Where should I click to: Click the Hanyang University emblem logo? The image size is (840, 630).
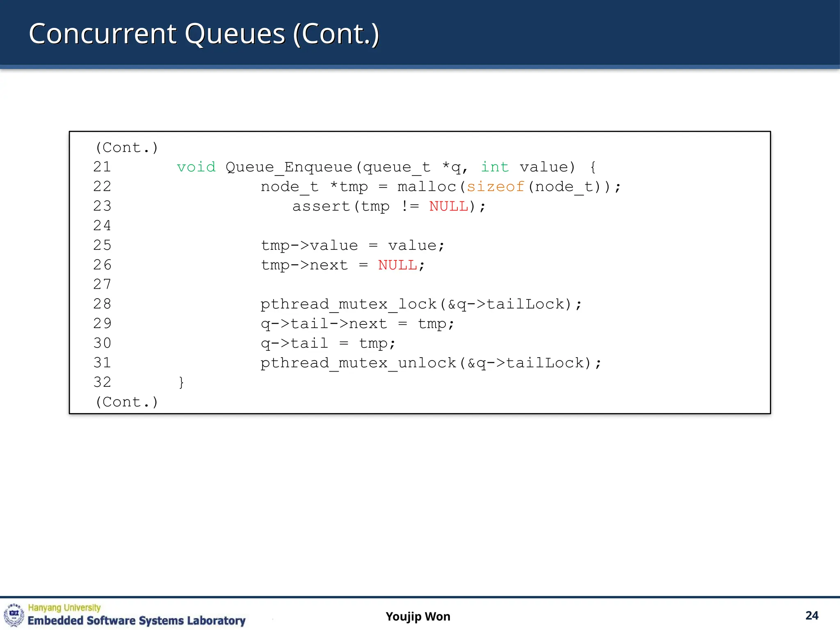click(14, 615)
